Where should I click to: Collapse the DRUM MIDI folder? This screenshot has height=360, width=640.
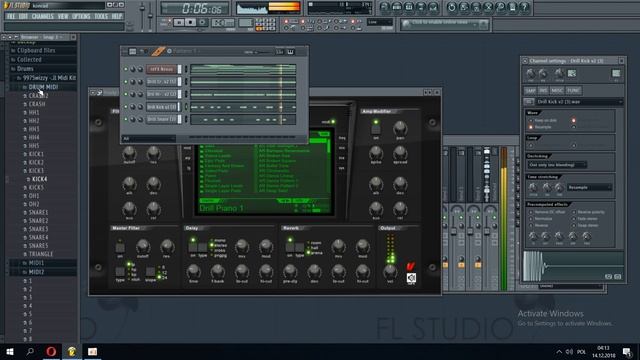[43, 87]
